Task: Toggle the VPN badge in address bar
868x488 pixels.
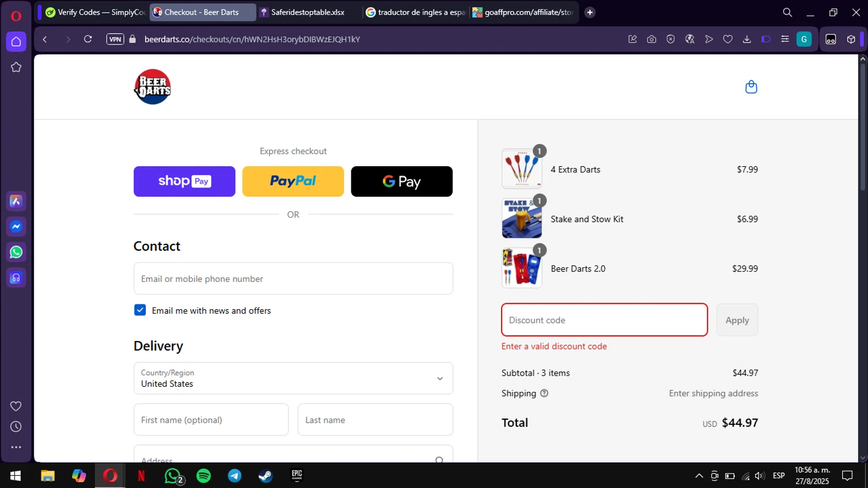Action: pyautogui.click(x=115, y=39)
